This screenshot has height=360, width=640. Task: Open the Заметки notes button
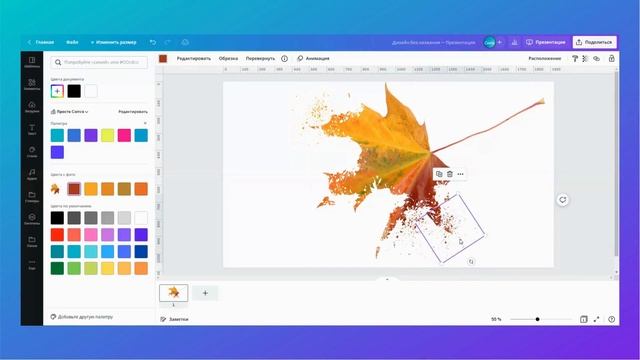pyautogui.click(x=174, y=319)
